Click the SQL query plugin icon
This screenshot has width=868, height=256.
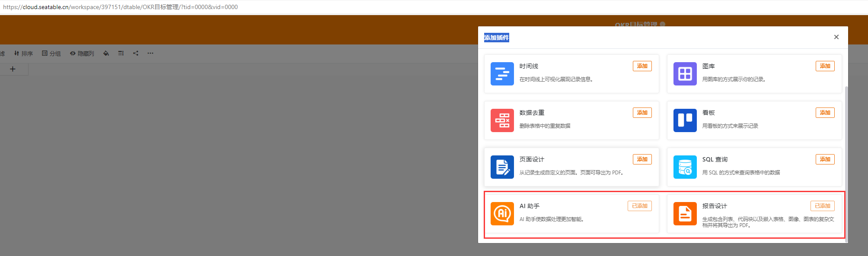[685, 167]
